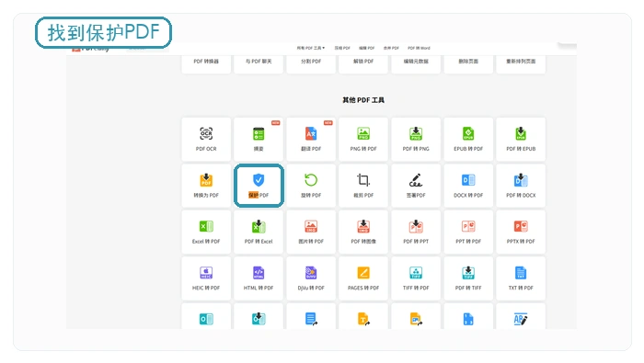Viewport: 644px width, 363px height.
Task: Open the TXT 转 PDF tool
Action: [x=521, y=278]
